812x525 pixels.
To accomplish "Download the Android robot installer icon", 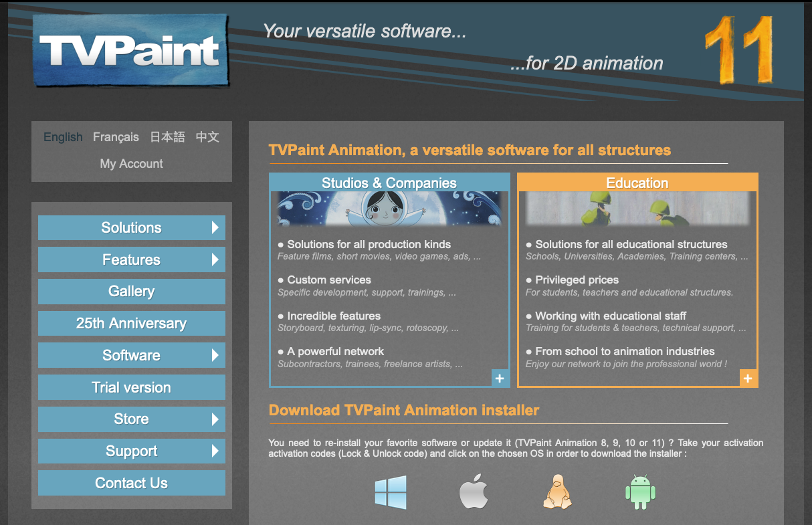I will pyautogui.click(x=640, y=492).
